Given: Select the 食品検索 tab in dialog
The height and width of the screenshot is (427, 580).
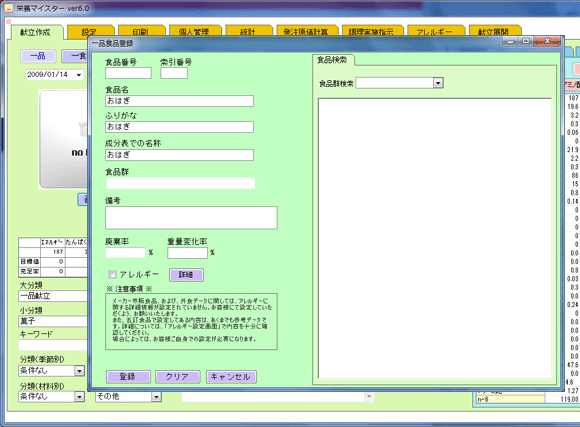Looking at the screenshot, I should pos(333,60).
